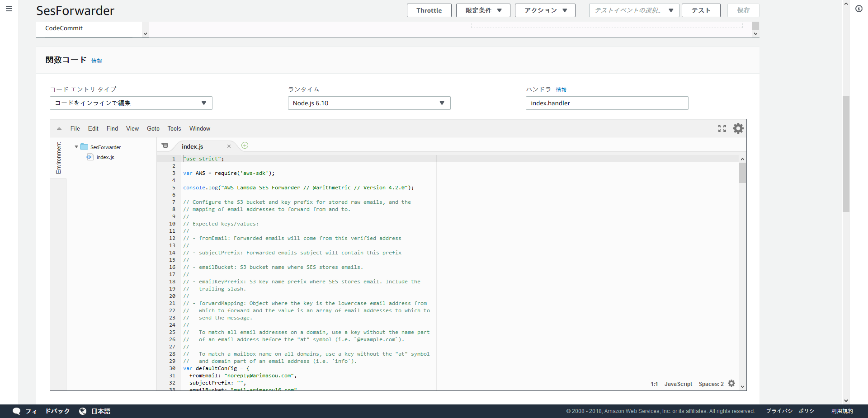Click the 保存 button

743,10
